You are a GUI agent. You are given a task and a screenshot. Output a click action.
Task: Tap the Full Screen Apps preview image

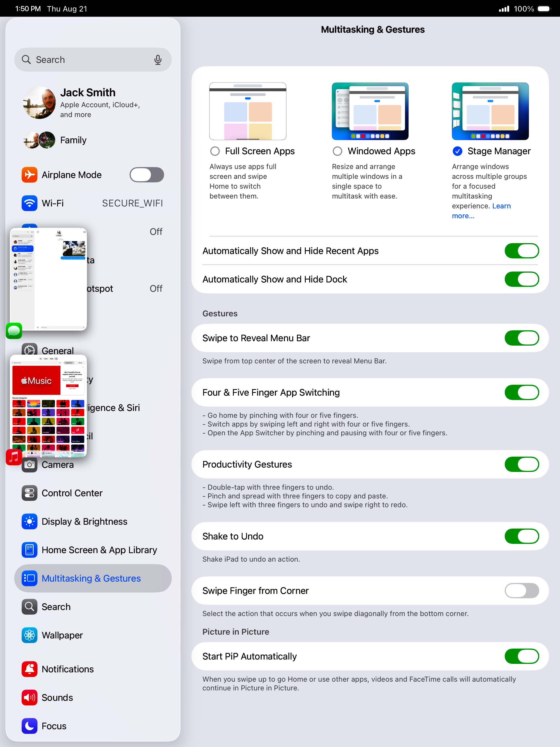pyautogui.click(x=248, y=111)
